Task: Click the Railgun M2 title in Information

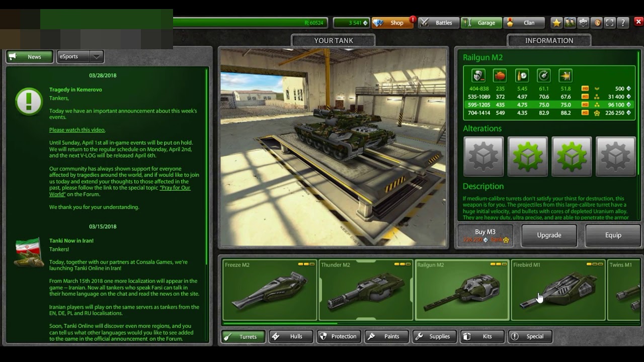Action: [x=482, y=57]
